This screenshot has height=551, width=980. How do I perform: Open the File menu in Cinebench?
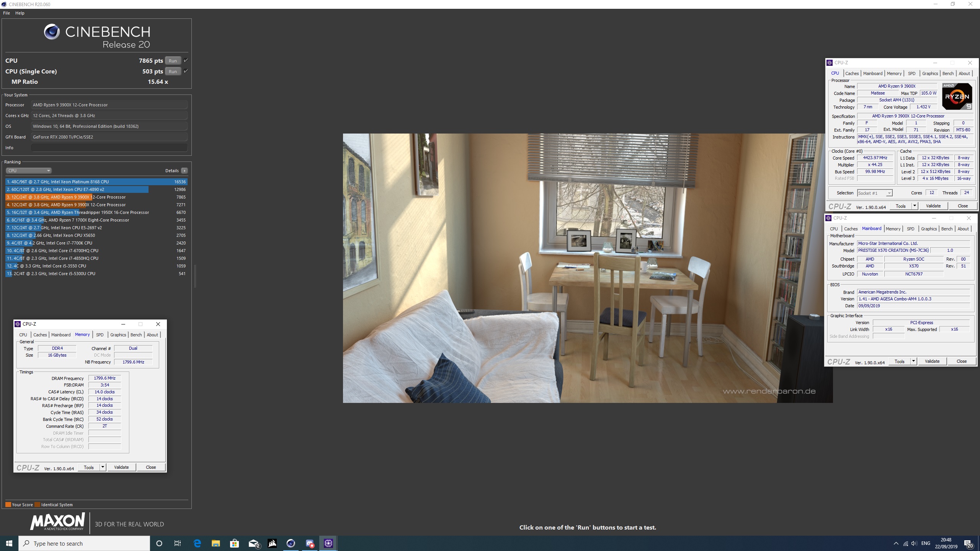coord(7,13)
